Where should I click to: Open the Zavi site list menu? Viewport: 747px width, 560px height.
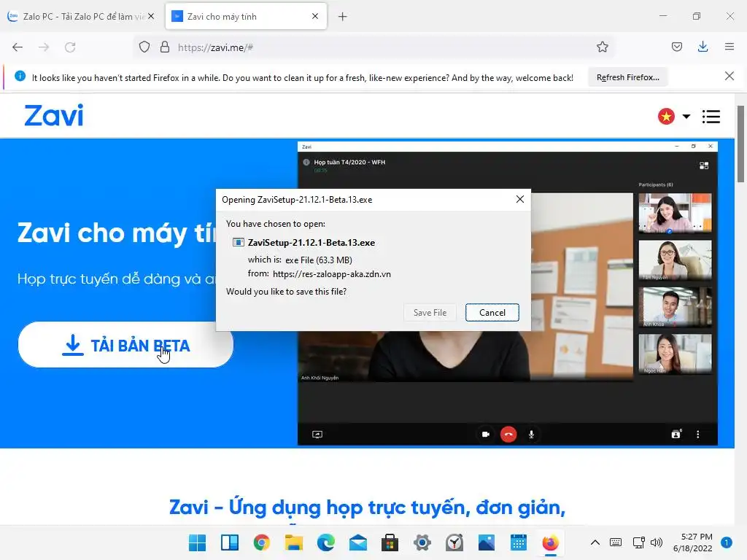coord(711,117)
